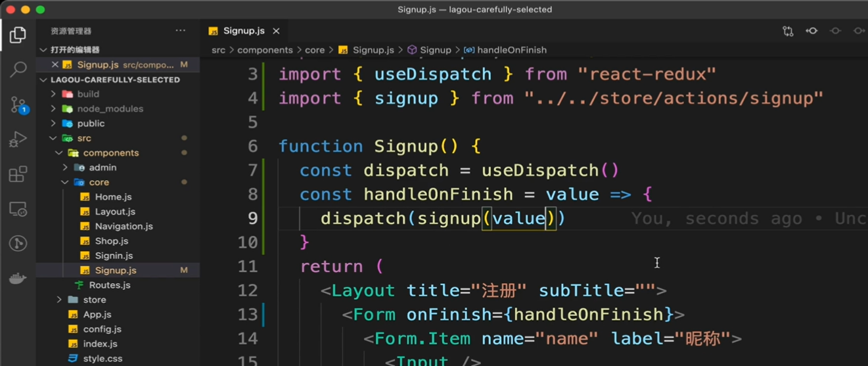Expand the public folder

(x=55, y=124)
